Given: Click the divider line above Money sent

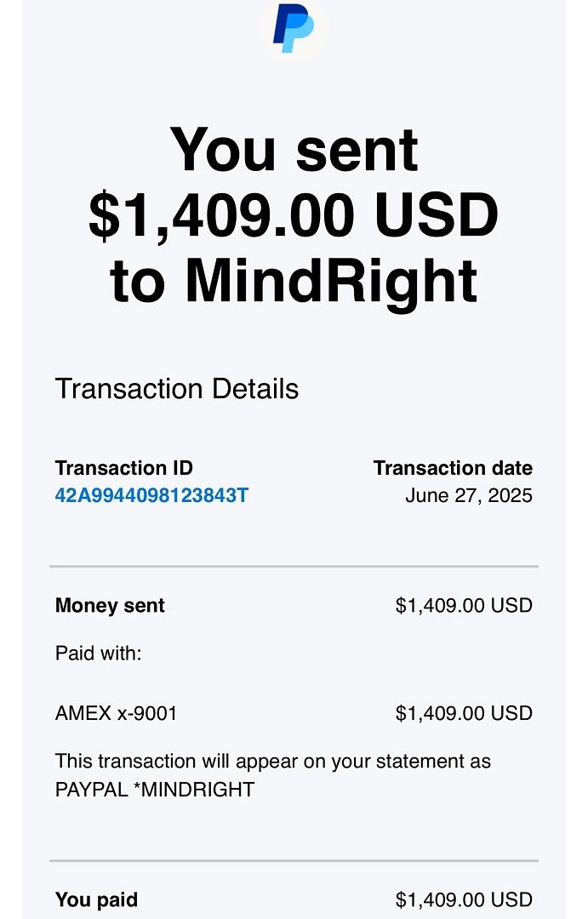Looking at the screenshot, I should 294,566.
